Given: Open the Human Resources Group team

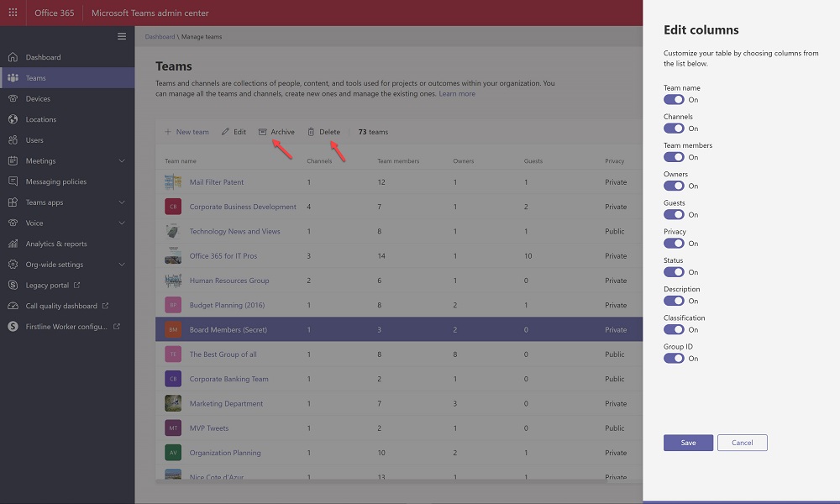Looking at the screenshot, I should pos(228,281).
